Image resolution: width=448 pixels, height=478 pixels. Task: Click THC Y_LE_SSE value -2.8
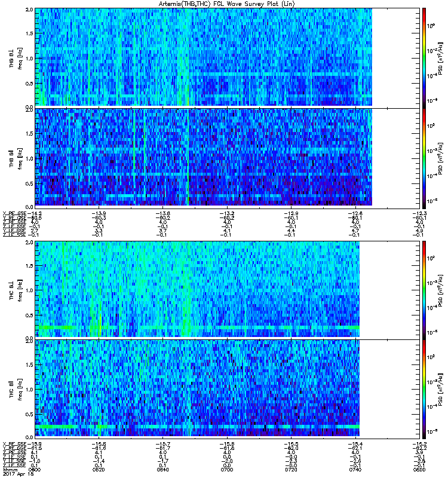419,461
